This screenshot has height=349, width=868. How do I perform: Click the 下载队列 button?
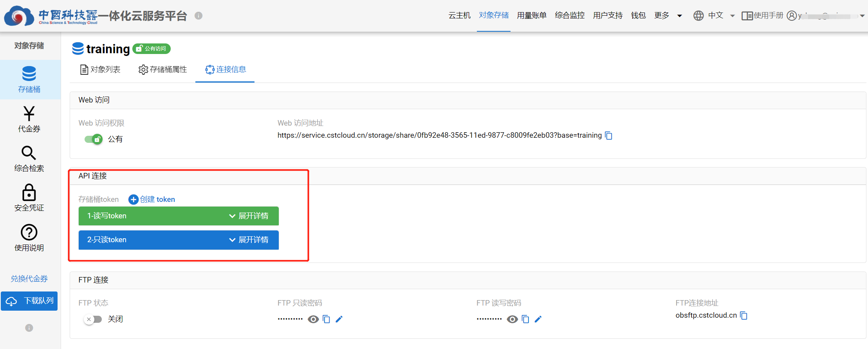point(29,301)
